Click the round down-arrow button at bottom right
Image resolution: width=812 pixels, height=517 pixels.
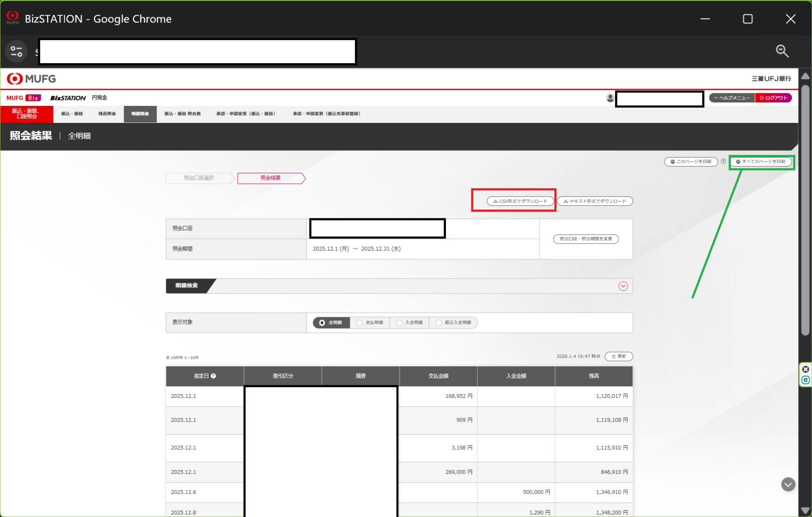[x=788, y=484]
